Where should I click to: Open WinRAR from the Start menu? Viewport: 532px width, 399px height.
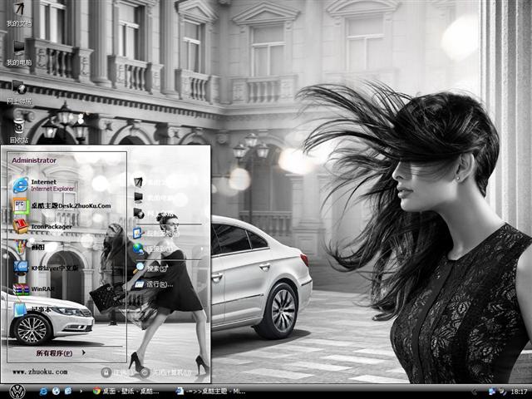(x=42, y=288)
